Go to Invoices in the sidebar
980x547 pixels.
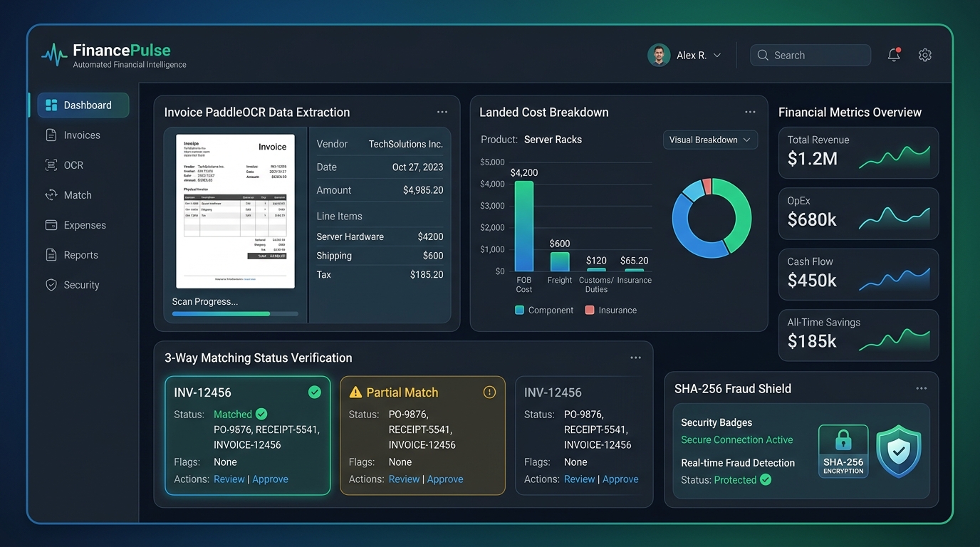[x=83, y=135]
